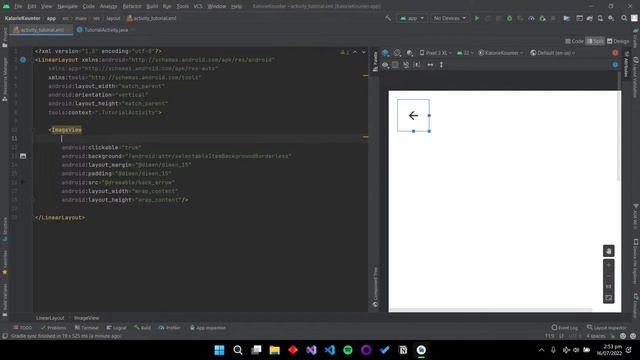
Task: Click the app breadcrumb in navigation bar
Action: pos(51,18)
